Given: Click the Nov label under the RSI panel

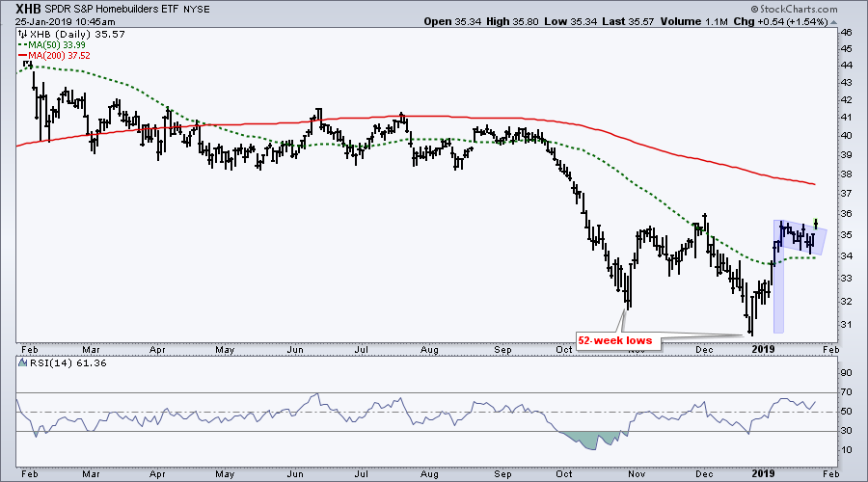Looking at the screenshot, I should pyautogui.click(x=637, y=473).
